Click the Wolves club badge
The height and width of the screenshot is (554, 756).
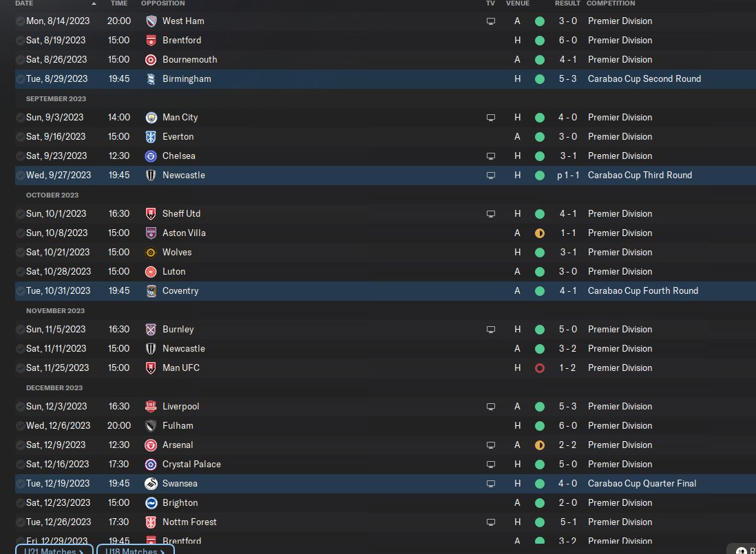(151, 253)
